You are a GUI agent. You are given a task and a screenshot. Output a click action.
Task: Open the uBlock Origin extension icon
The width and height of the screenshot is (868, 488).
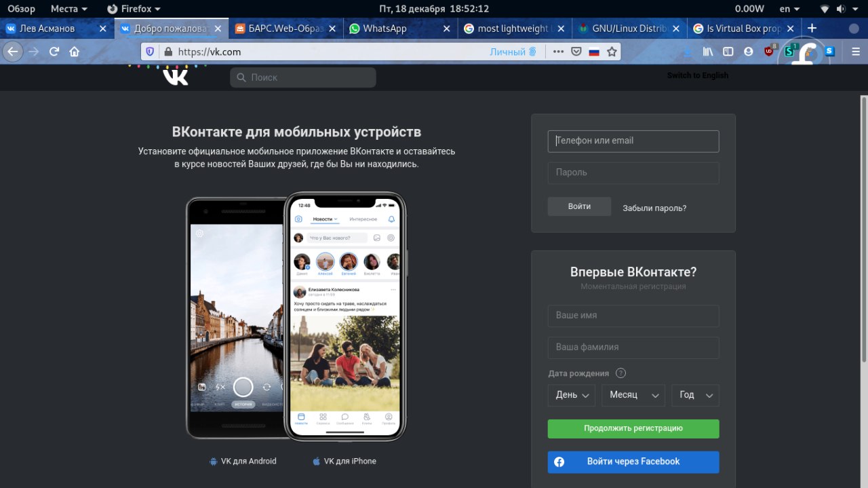tap(770, 51)
